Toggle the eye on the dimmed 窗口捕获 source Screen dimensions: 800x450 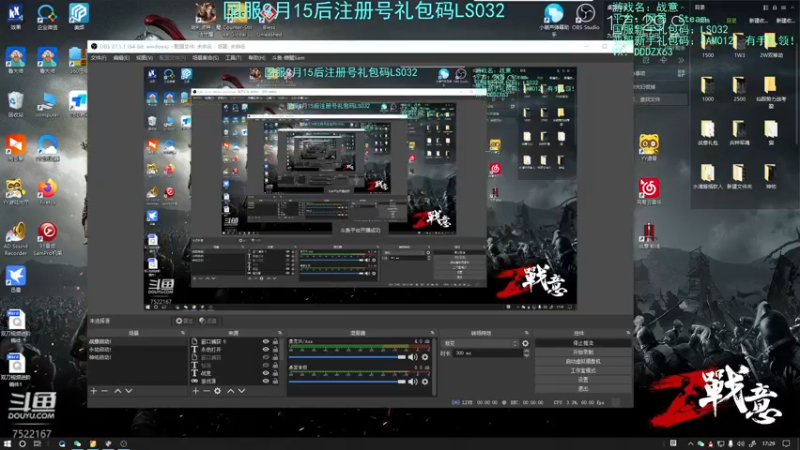[x=266, y=357]
